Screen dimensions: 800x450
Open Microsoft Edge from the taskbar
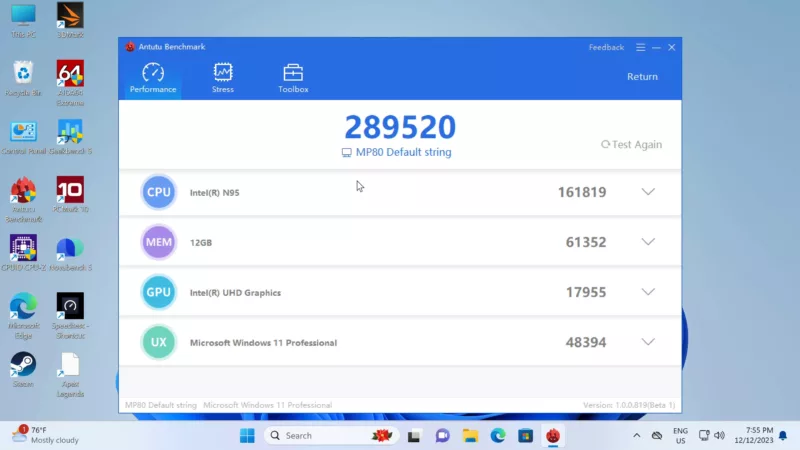click(498, 436)
